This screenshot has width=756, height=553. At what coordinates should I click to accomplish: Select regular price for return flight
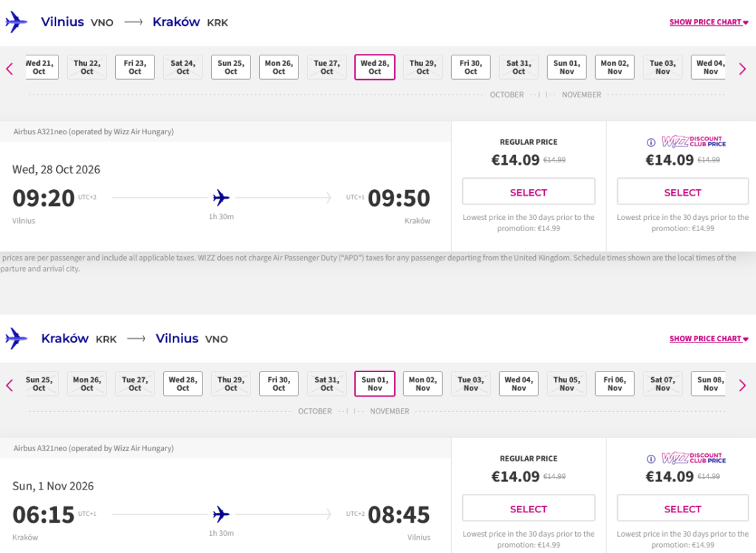click(529, 508)
